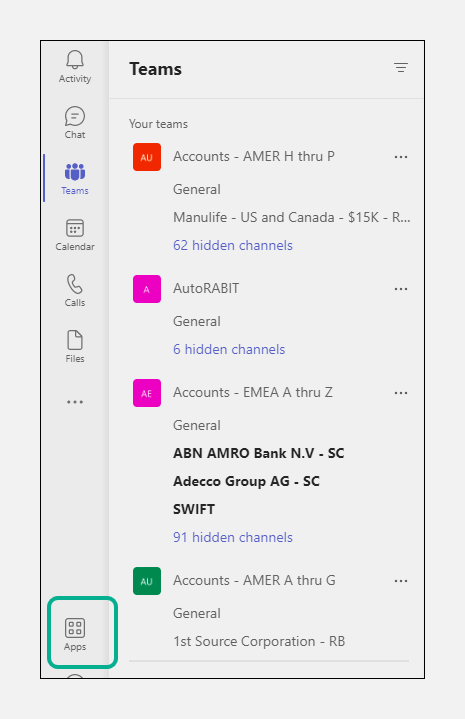Open more options for Accounts - AMER A thru G
The height and width of the screenshot is (719, 465).
[x=401, y=581]
